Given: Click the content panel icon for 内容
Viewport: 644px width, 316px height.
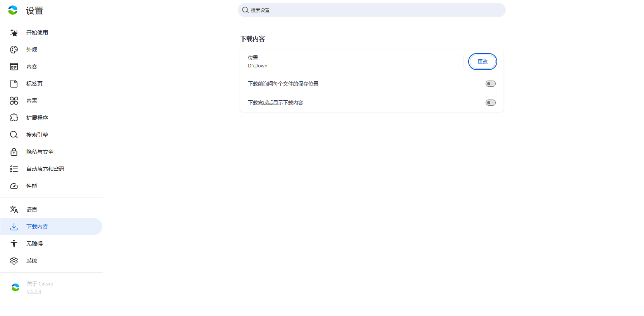Looking at the screenshot, I should click(x=14, y=67).
